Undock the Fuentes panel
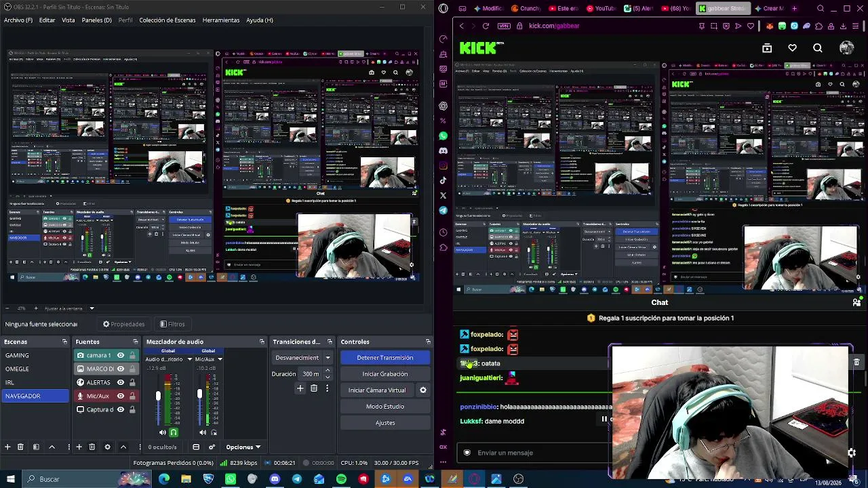The width and height of the screenshot is (868, 488). coord(136,342)
